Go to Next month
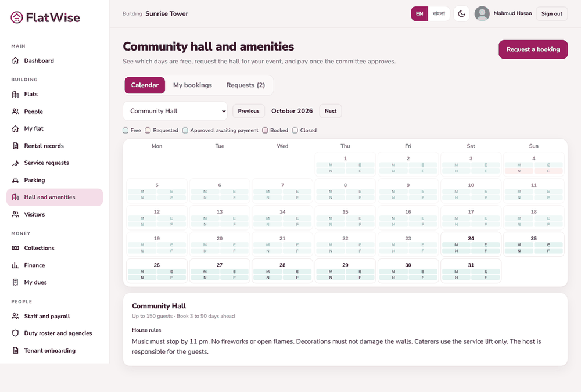 pos(331,111)
